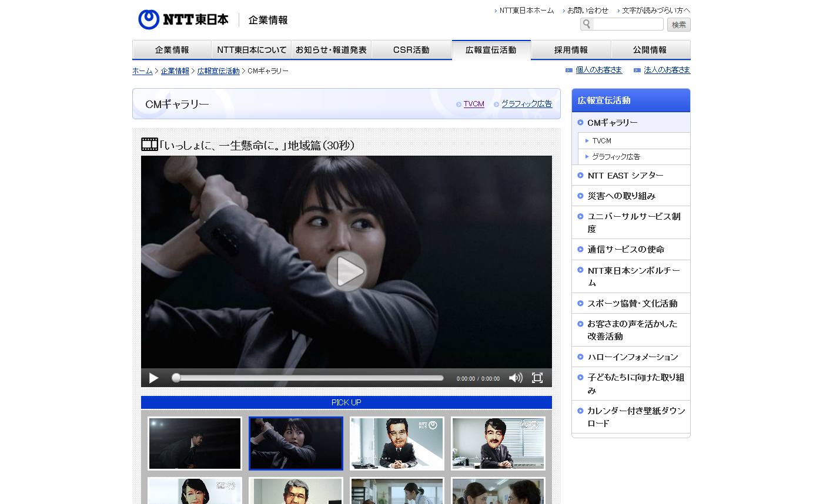Click 企業情報 breadcrumb link
The image size is (823, 504).
coord(175,71)
